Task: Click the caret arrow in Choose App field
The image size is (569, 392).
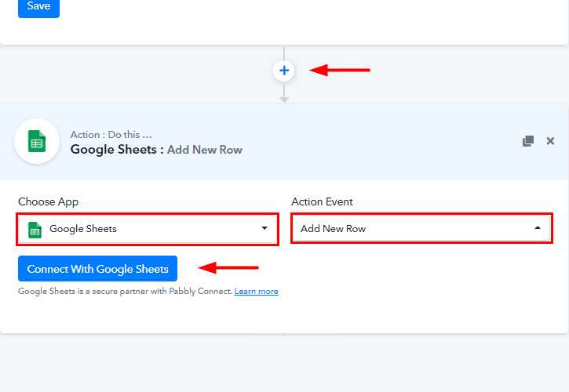Action: (264, 228)
